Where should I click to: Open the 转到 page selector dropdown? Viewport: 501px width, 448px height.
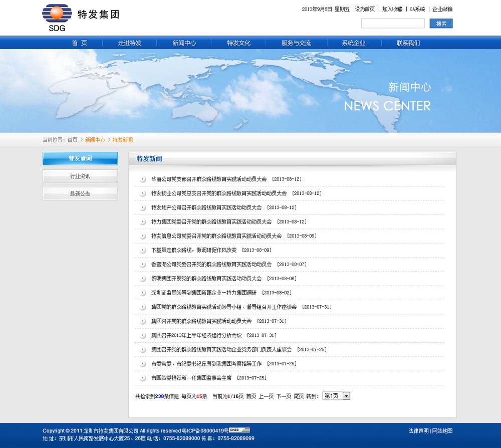[x=336, y=396]
